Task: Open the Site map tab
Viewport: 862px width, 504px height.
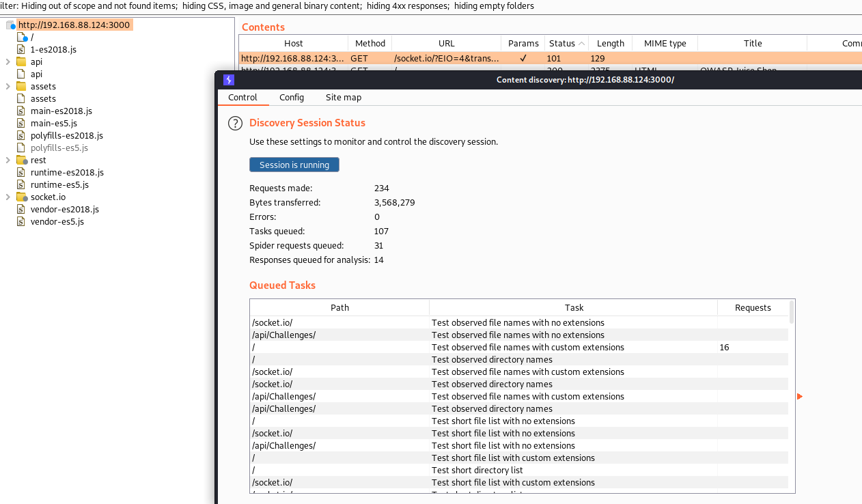Action: click(343, 98)
